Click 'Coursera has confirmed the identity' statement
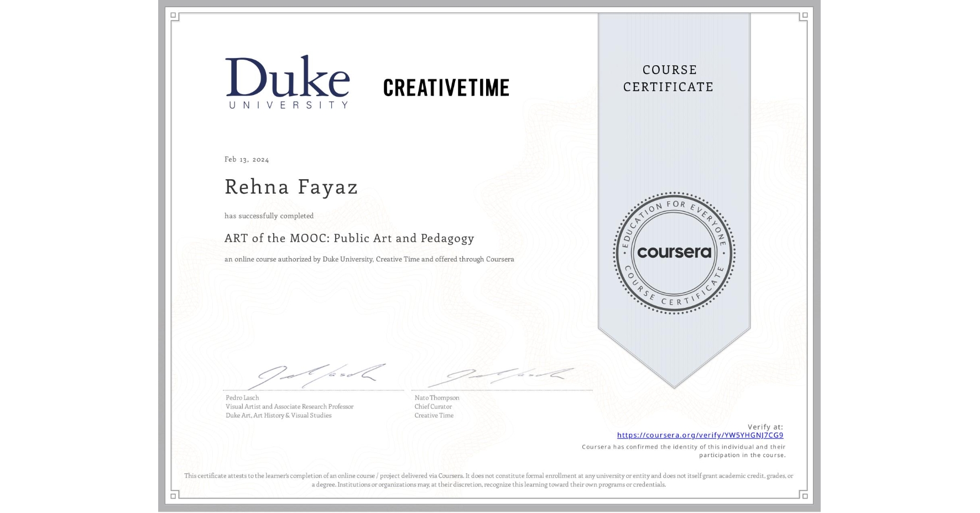This screenshot has height=513, width=980. coord(684,451)
